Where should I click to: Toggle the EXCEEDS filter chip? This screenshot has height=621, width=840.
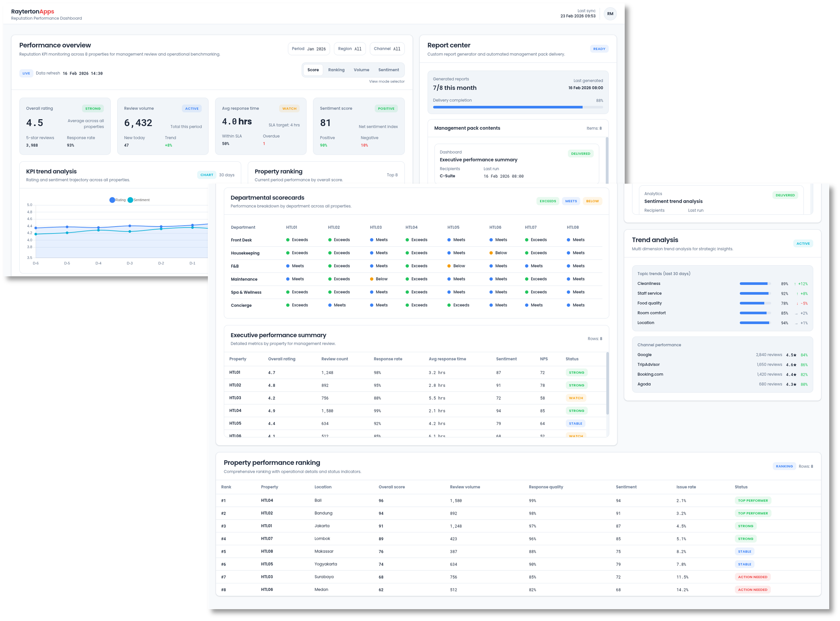[x=548, y=201]
